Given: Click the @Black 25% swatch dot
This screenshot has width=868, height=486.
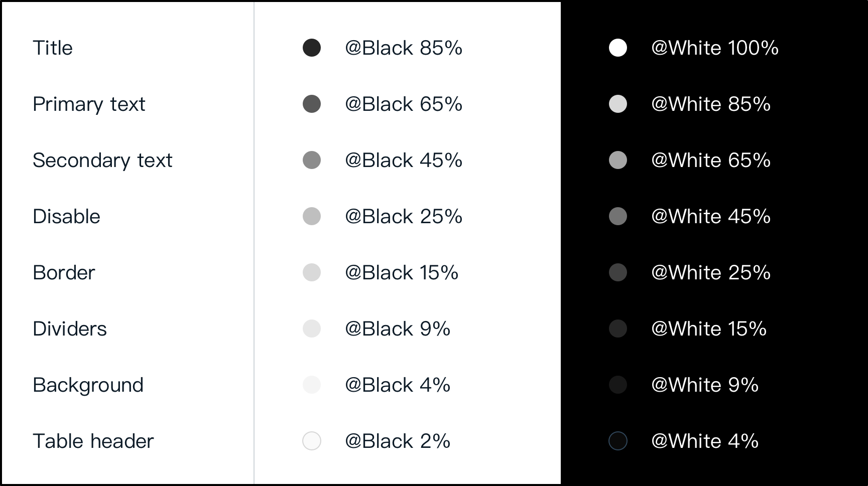Looking at the screenshot, I should point(312,216).
